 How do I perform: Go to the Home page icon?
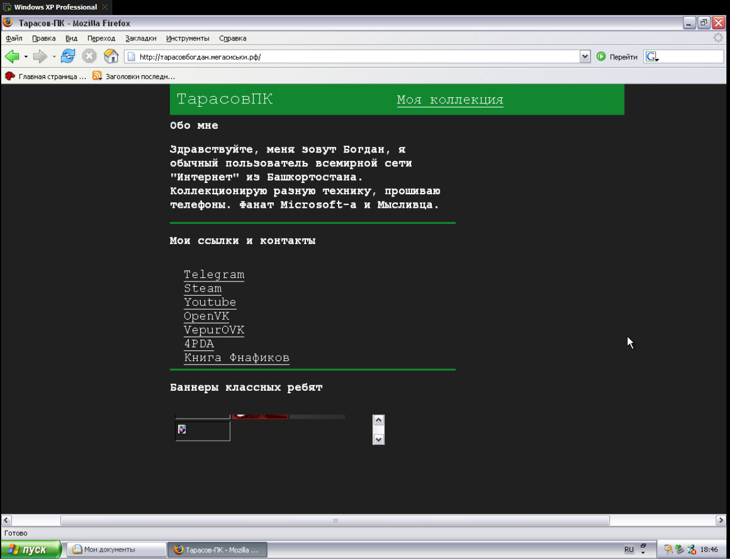[x=111, y=56]
